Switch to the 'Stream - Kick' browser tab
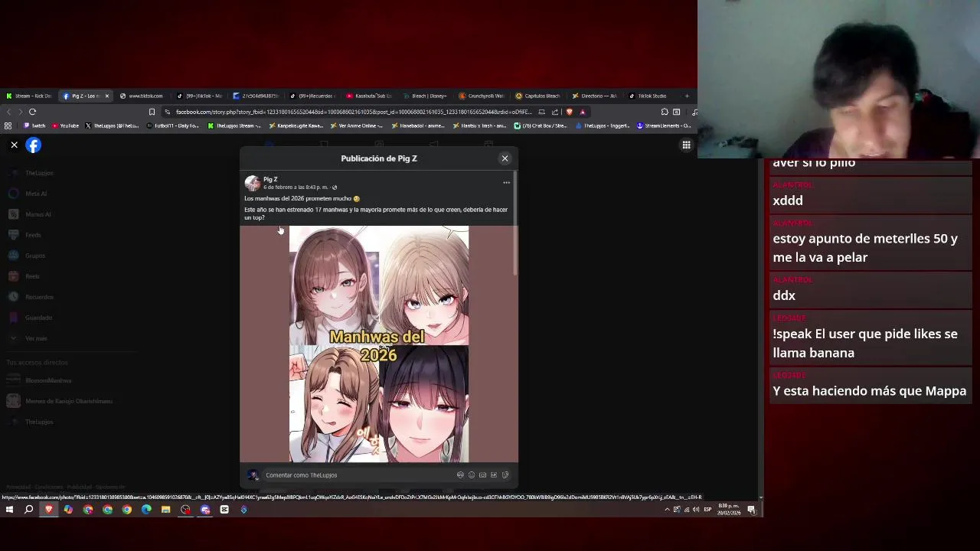Screen dimensions: 980x551 tap(29, 96)
